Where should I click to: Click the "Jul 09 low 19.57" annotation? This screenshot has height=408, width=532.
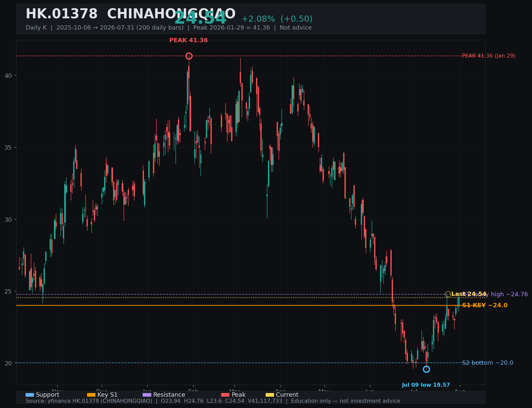click(x=426, y=385)
